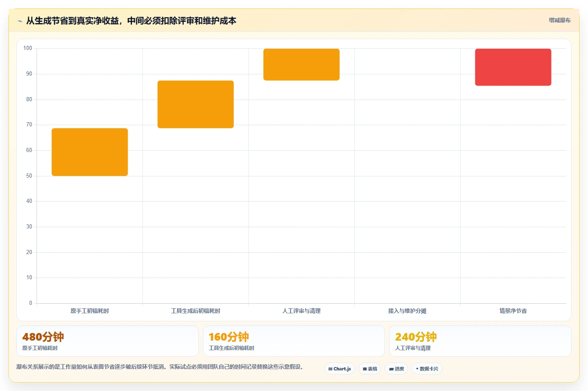Click the lightning icon beside the chart title
The width and height of the screenshot is (588, 391).
(x=20, y=21)
